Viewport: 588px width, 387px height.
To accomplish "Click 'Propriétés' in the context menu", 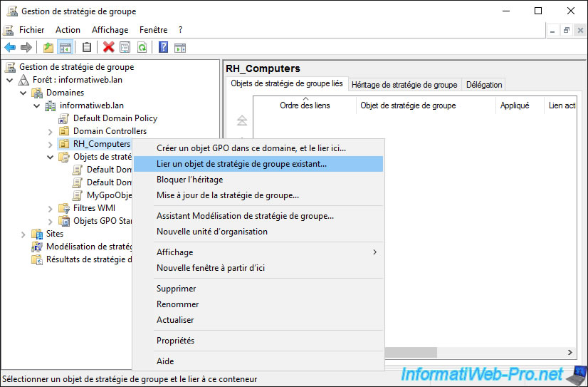I will (x=175, y=341).
